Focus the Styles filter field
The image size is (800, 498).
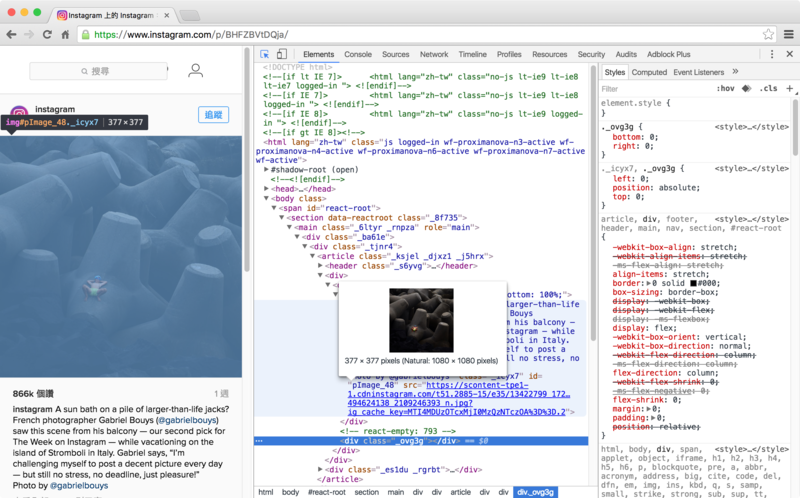click(656, 89)
